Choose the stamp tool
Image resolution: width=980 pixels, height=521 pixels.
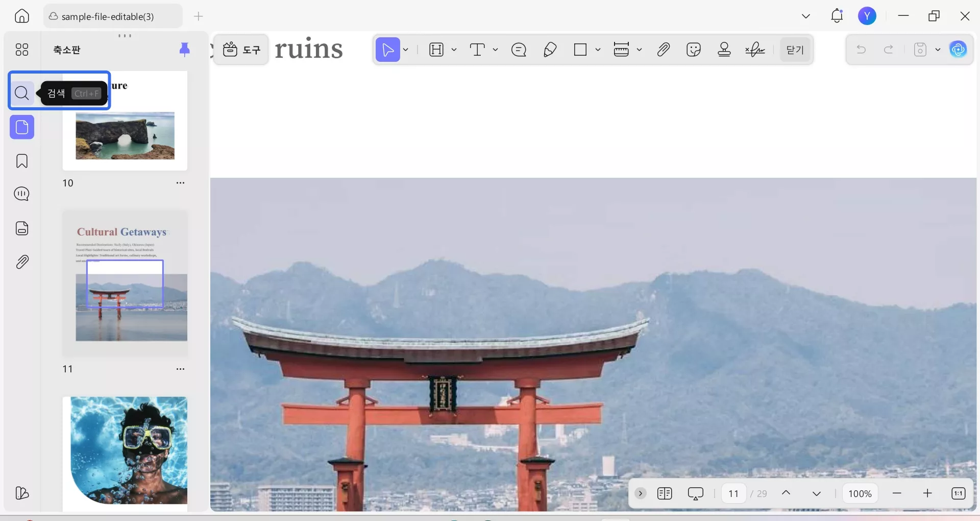pos(724,50)
